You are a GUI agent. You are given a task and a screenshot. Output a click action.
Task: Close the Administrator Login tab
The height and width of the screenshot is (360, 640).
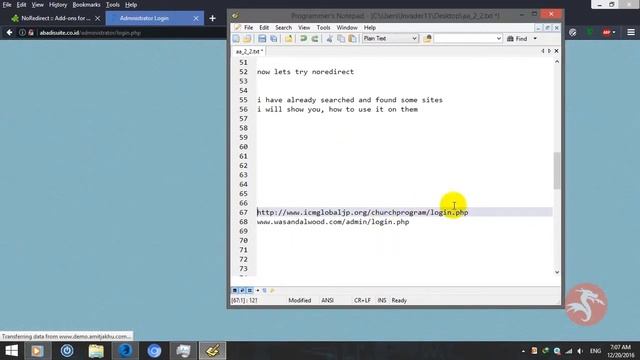click(x=196, y=18)
